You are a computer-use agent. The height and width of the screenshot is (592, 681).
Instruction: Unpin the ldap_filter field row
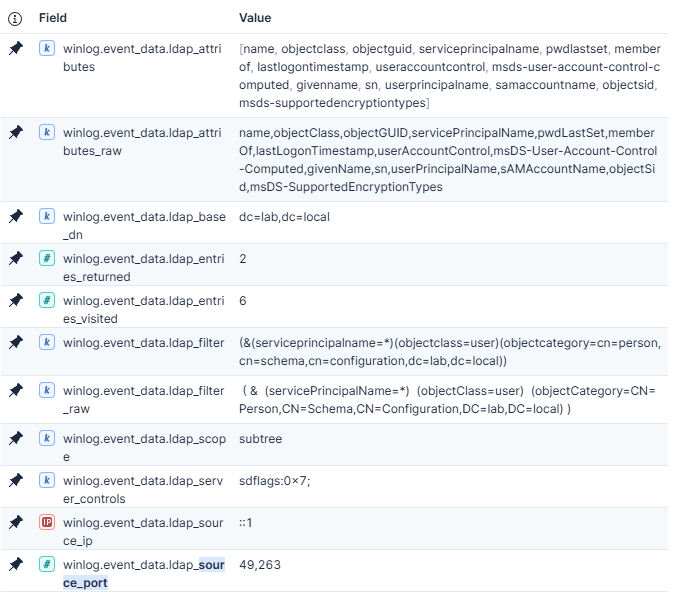[16, 342]
